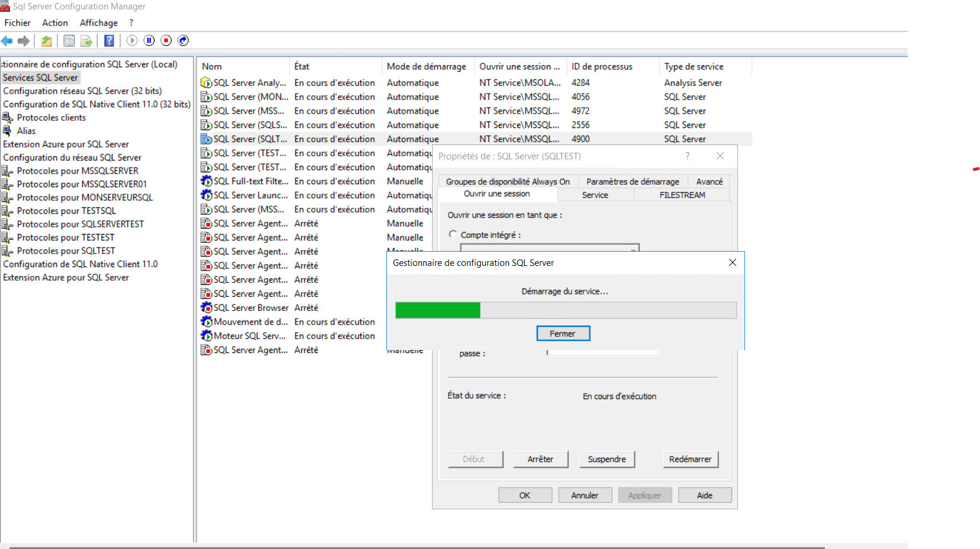
Task: Sort the list by the État column header
Action: [x=302, y=66]
